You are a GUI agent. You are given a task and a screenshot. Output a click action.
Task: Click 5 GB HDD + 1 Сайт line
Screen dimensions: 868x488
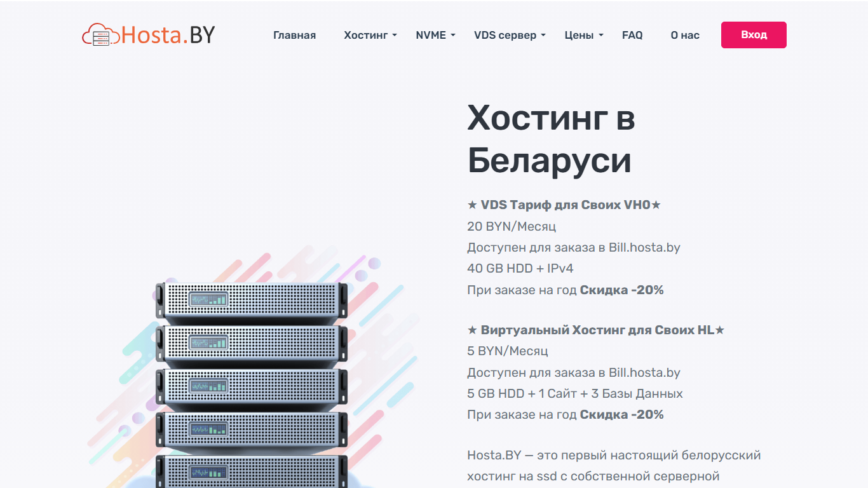pos(575,393)
